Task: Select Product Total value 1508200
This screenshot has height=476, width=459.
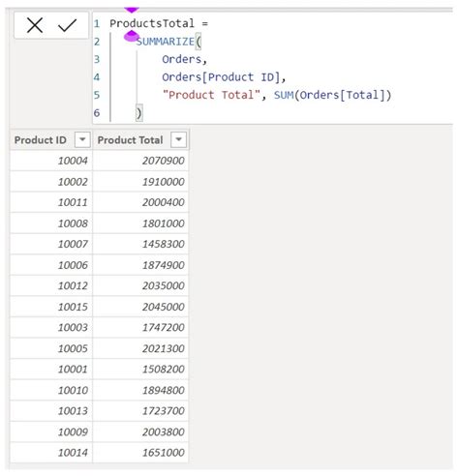Action: point(140,369)
